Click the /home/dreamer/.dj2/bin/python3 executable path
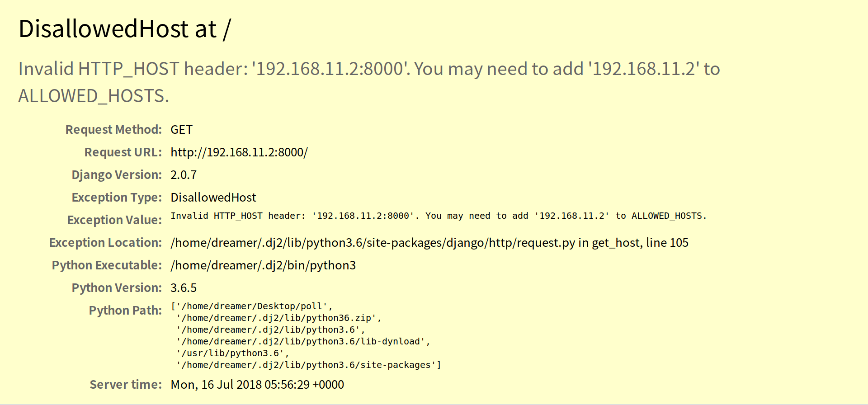The image size is (868, 405). [263, 265]
